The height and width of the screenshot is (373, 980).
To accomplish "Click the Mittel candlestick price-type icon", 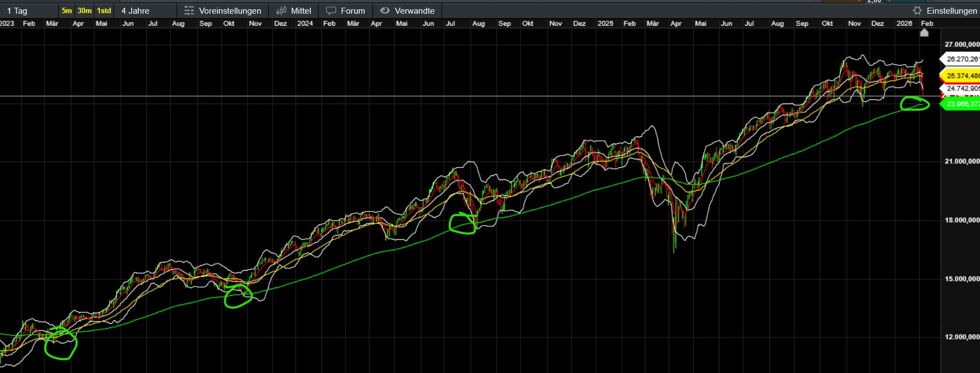I will coord(281,10).
